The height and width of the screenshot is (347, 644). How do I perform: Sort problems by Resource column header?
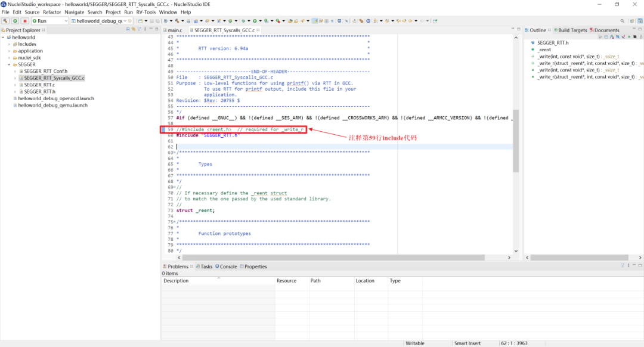coord(292,281)
